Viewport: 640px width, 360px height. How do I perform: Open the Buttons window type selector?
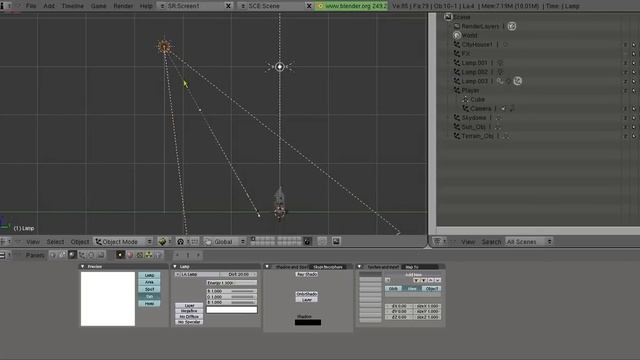(5, 255)
